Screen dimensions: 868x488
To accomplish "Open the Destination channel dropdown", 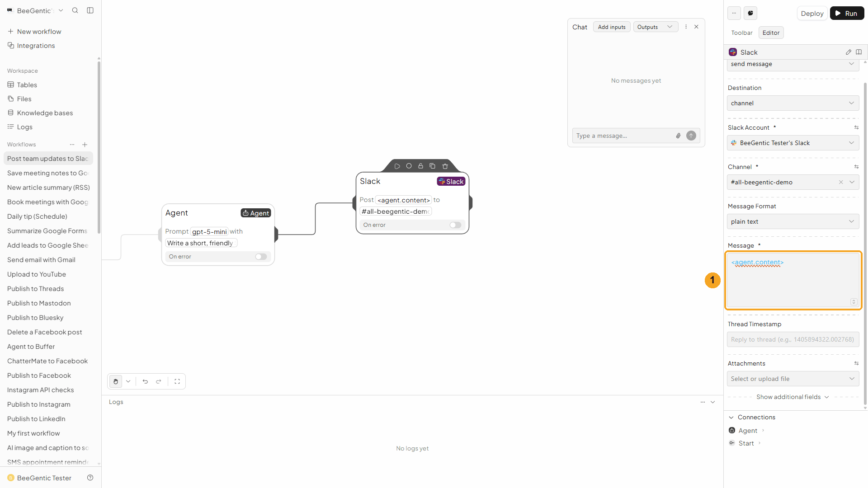I will point(793,103).
